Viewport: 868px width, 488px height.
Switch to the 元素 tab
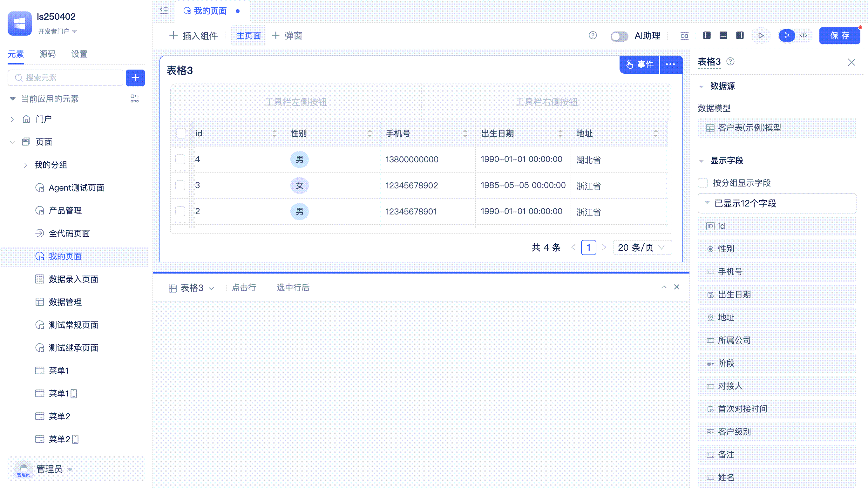point(16,54)
